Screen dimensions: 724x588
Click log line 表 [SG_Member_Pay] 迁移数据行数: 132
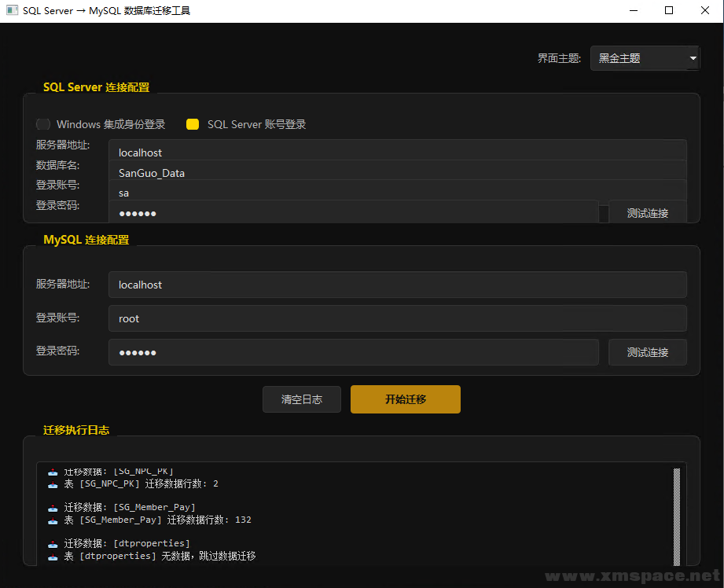coord(157,520)
